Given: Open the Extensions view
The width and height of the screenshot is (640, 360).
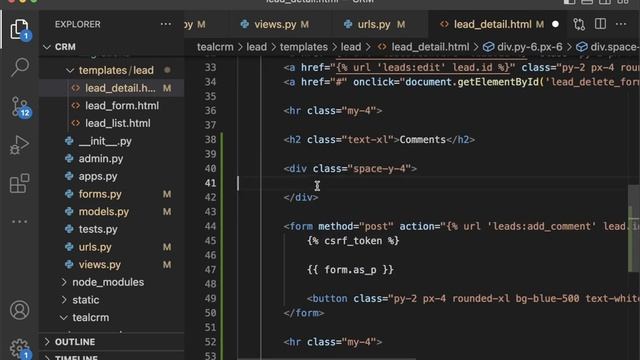Looking at the screenshot, I should pyautogui.click(x=20, y=183).
